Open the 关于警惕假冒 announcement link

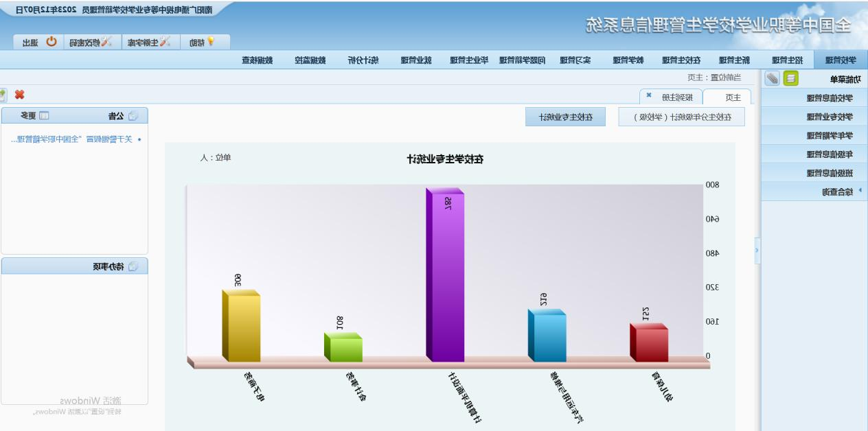point(76,139)
